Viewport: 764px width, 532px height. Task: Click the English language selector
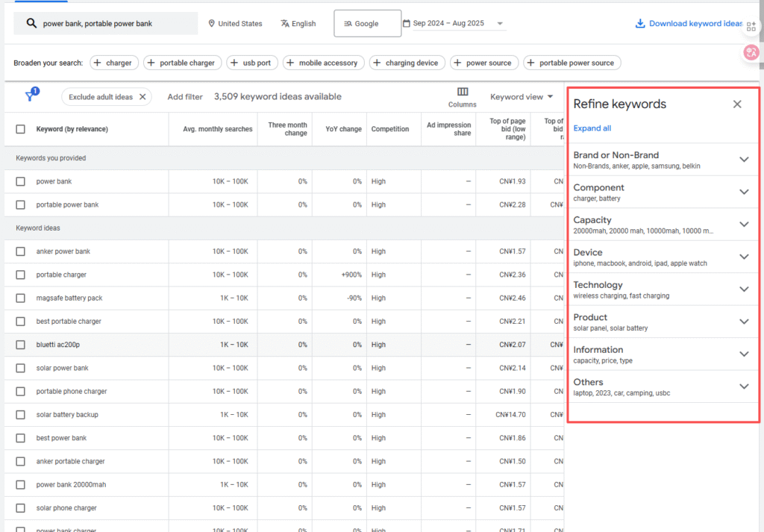[298, 24]
